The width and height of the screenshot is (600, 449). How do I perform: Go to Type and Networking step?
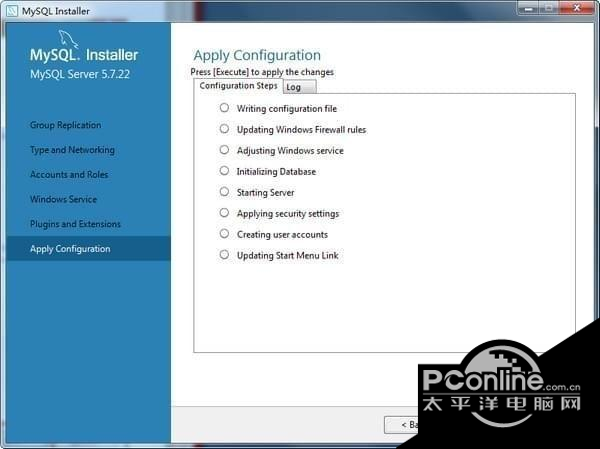(72, 150)
